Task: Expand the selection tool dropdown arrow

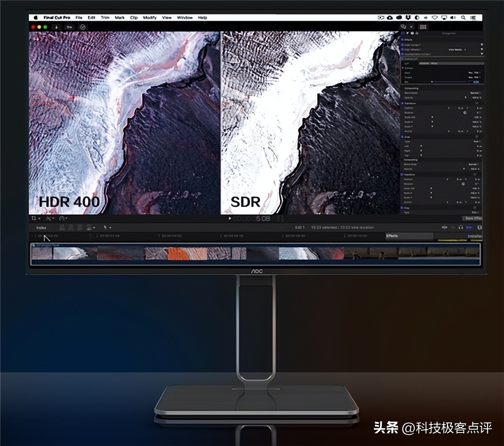Action: tap(111, 228)
